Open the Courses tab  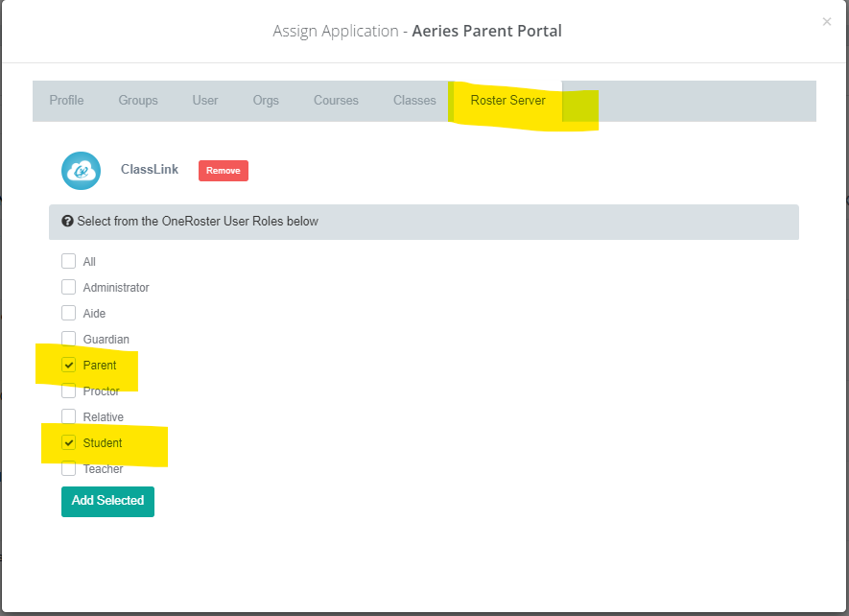coord(337,101)
